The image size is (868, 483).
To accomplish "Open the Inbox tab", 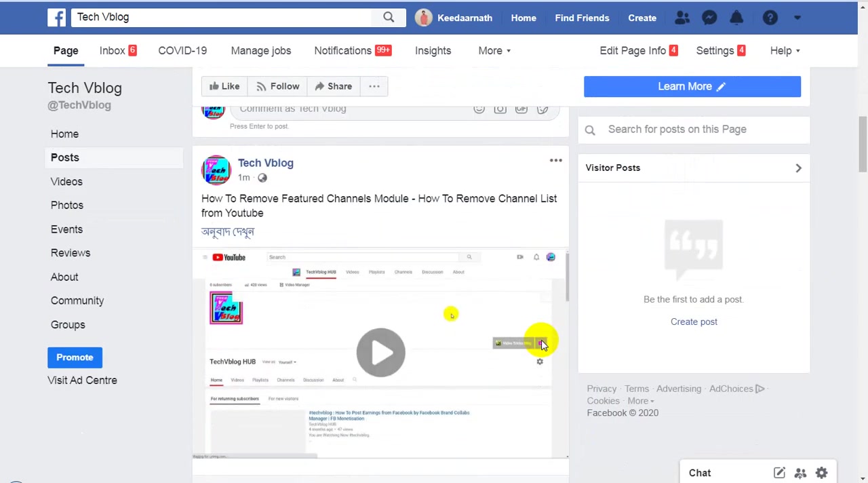I will 118,51.
